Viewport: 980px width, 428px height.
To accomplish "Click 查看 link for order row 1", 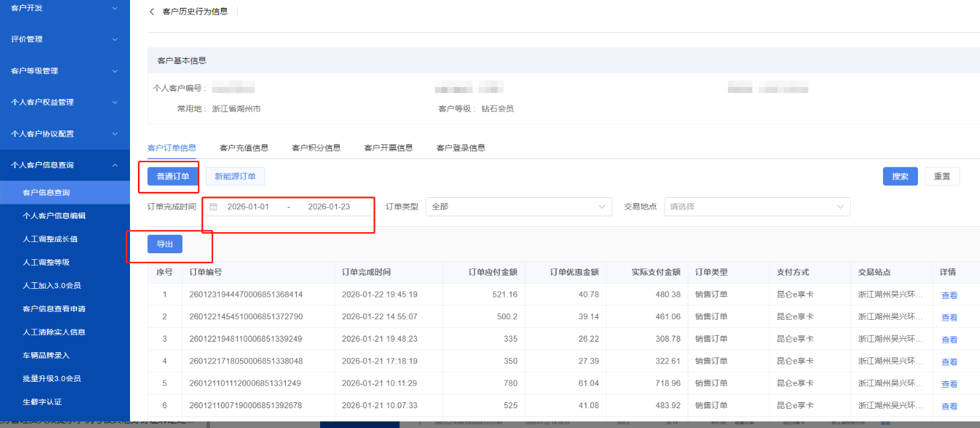I will click(x=949, y=295).
